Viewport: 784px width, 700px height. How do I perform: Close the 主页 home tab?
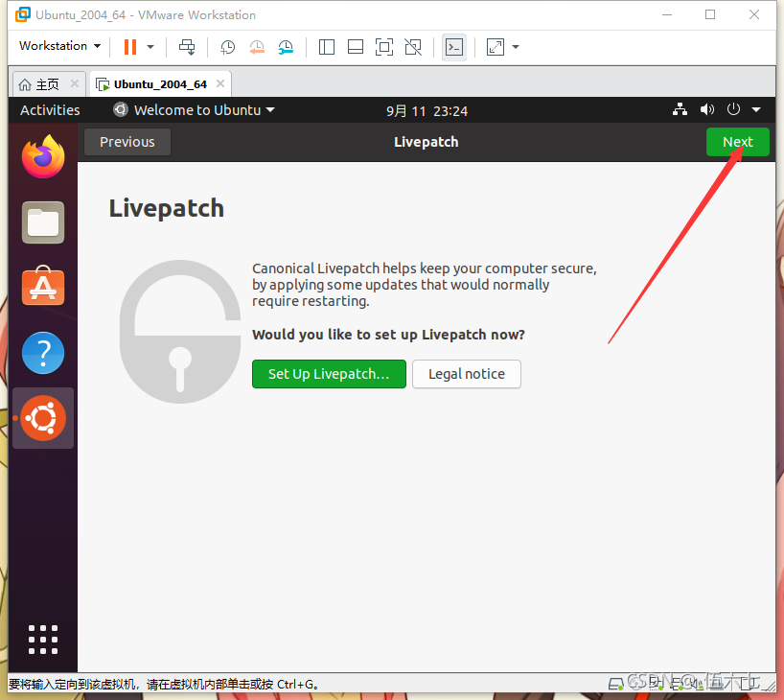pyautogui.click(x=75, y=83)
